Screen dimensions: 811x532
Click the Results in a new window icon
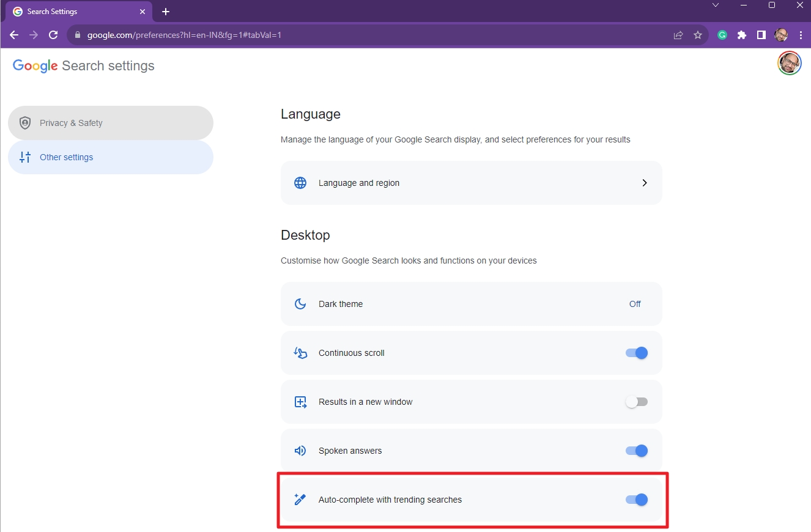(300, 402)
